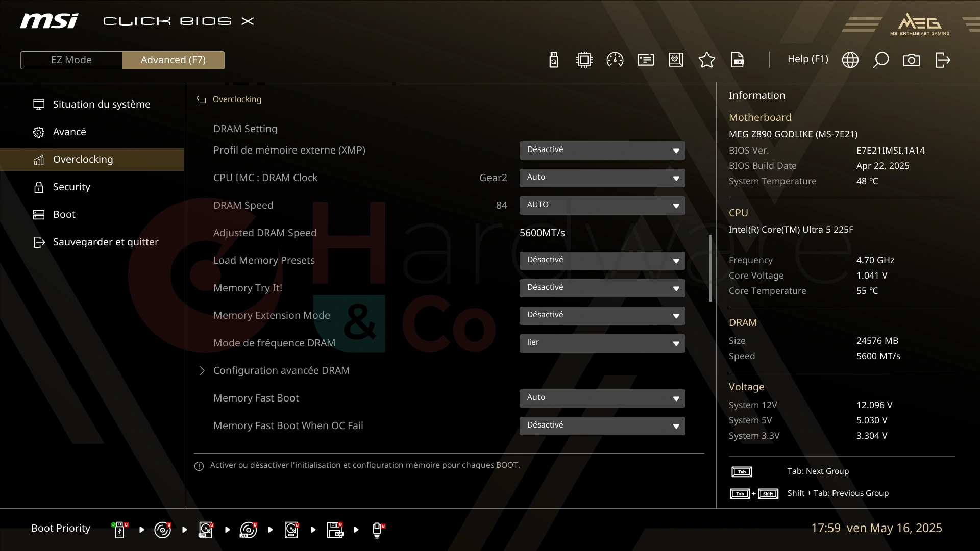Select the USB floppy boot icon
Screen dimensions: 980x551
pos(335,530)
